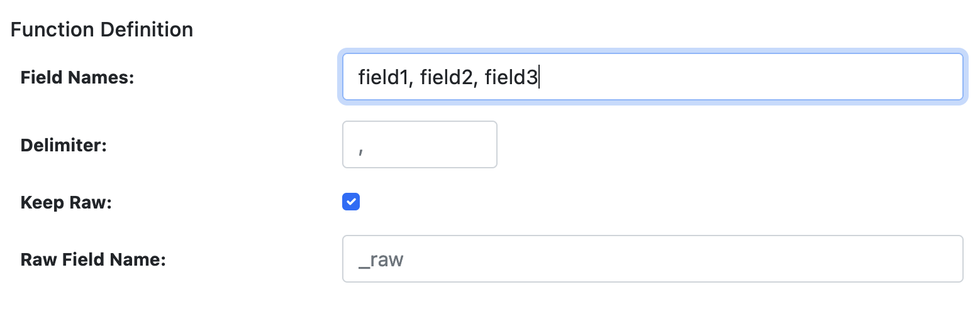Click the "_raw" placeholder text
The width and height of the screenshot is (980, 309).
[381, 259]
